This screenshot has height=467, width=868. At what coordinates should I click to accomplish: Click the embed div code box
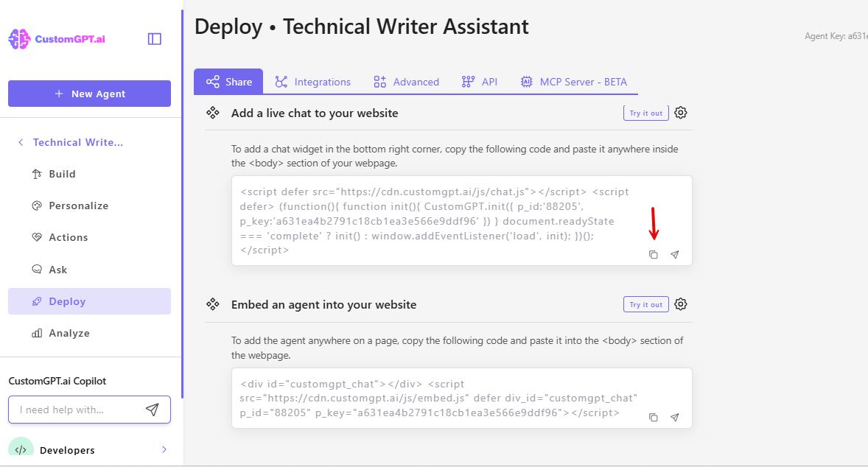coord(462,398)
